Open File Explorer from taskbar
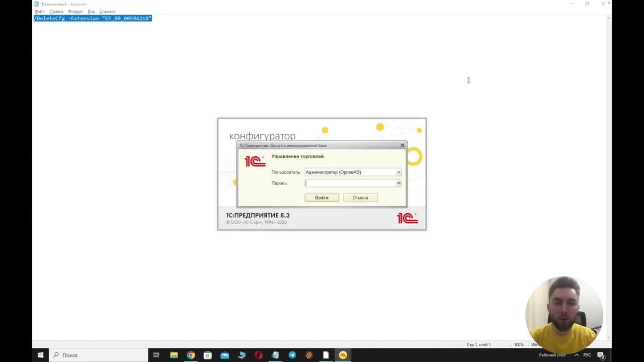Image resolution: width=644 pixels, height=362 pixels. tap(174, 355)
